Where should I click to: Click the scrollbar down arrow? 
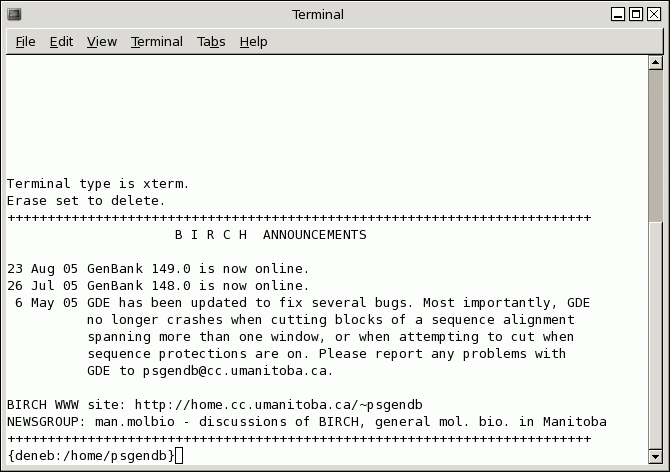click(656, 458)
